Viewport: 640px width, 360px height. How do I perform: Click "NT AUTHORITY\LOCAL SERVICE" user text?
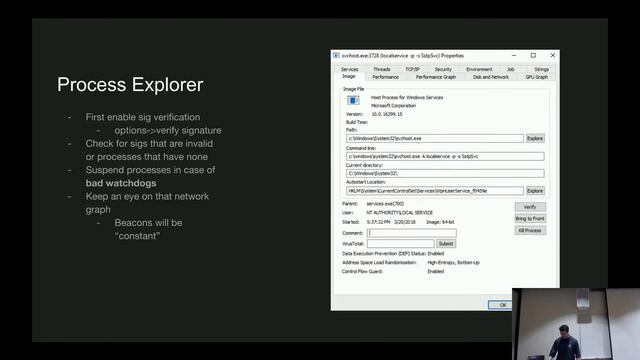click(400, 213)
